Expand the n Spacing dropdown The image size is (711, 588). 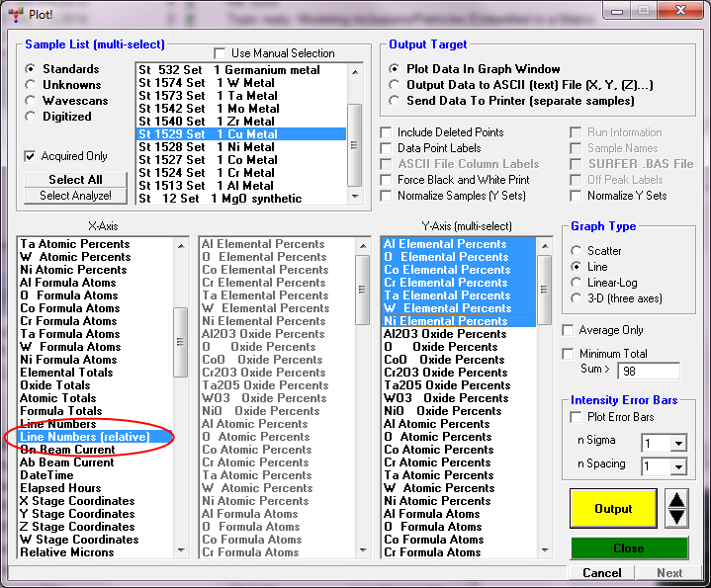click(x=679, y=466)
